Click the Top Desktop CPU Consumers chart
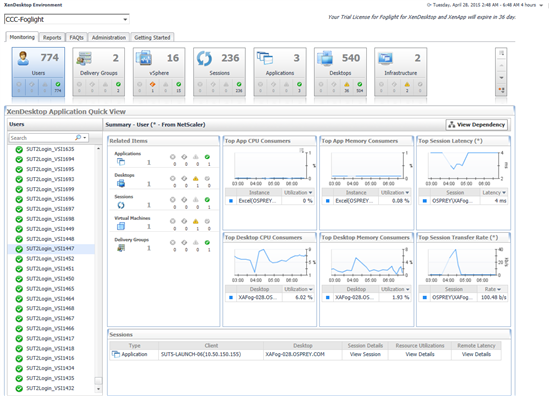550x396 pixels. click(x=270, y=262)
